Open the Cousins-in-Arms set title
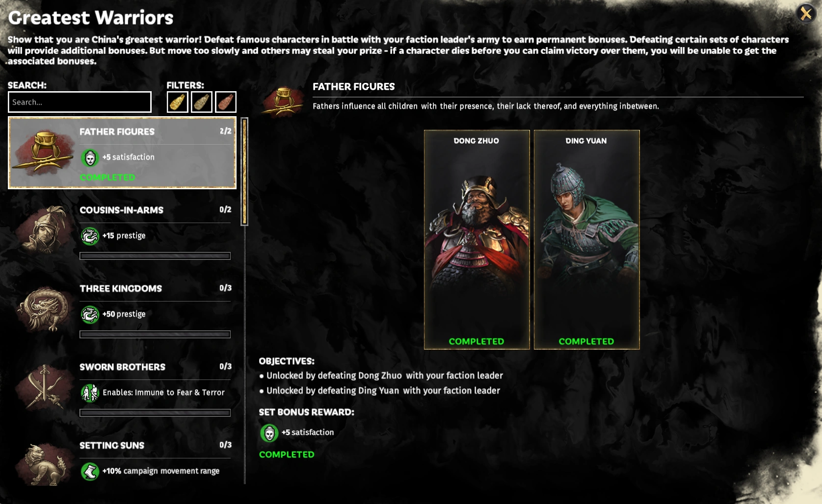The height and width of the screenshot is (504, 822). tap(121, 210)
